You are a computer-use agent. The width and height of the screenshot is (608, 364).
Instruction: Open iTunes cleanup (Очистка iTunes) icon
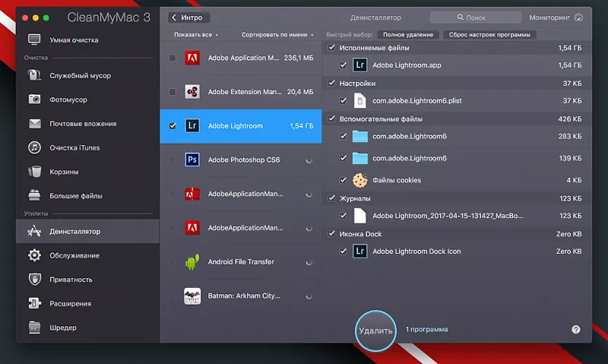(34, 147)
